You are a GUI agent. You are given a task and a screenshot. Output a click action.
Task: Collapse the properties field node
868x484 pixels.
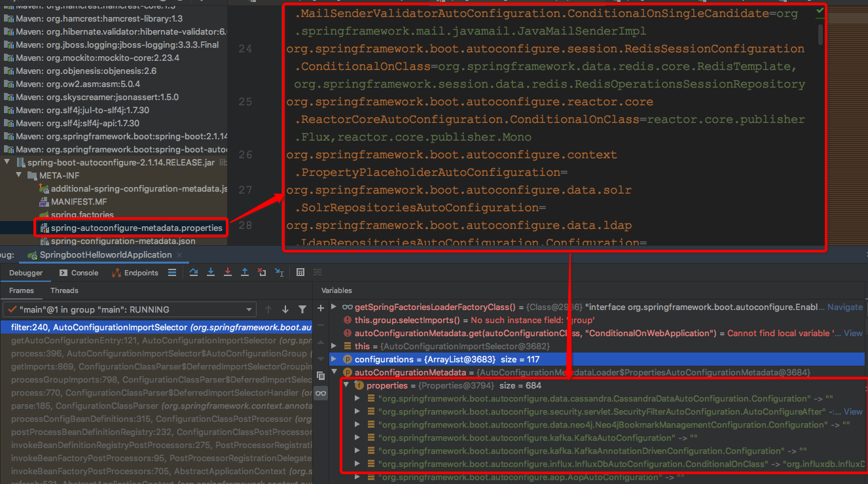point(346,385)
